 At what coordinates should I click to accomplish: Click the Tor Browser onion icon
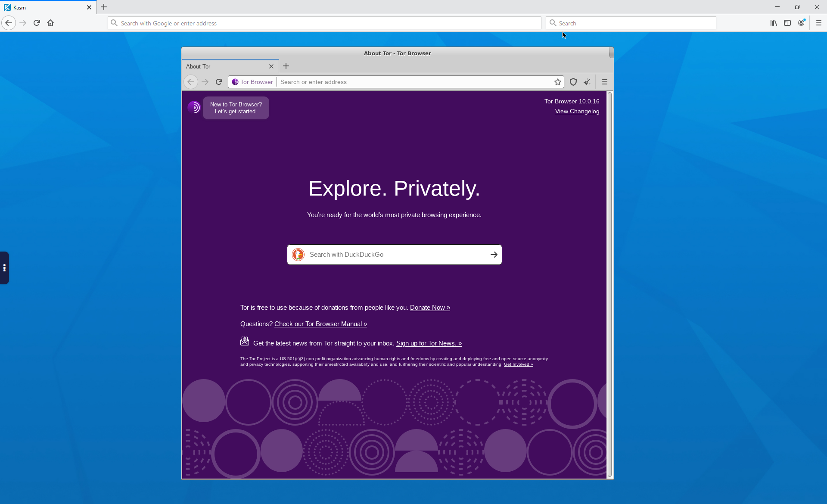click(x=235, y=81)
